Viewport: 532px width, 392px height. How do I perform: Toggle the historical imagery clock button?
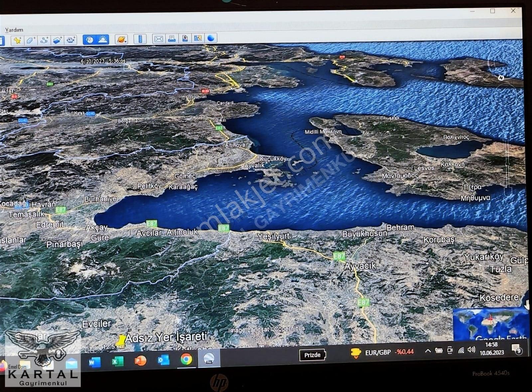(x=89, y=40)
